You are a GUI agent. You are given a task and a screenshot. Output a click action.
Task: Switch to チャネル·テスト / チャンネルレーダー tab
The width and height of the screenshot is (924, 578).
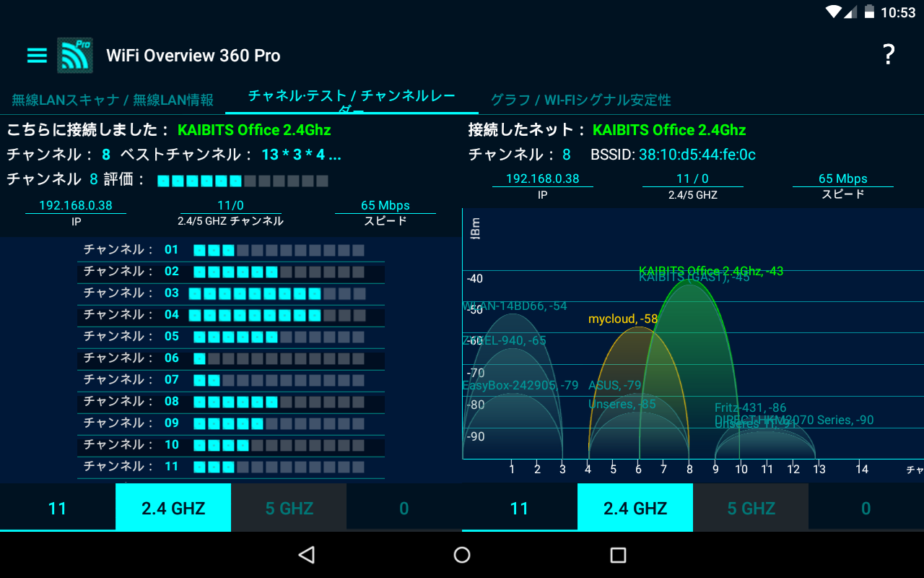tap(352, 100)
